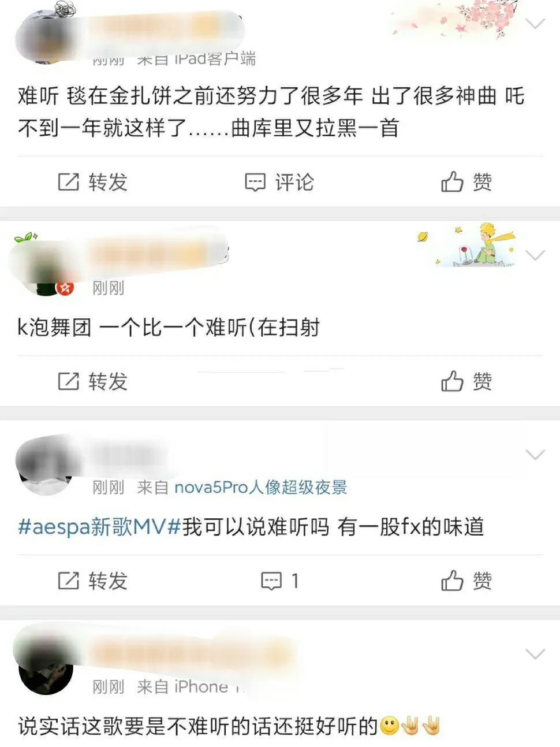Expand options chevron on aespa post
This screenshot has width=560, height=747.
pos(536,455)
